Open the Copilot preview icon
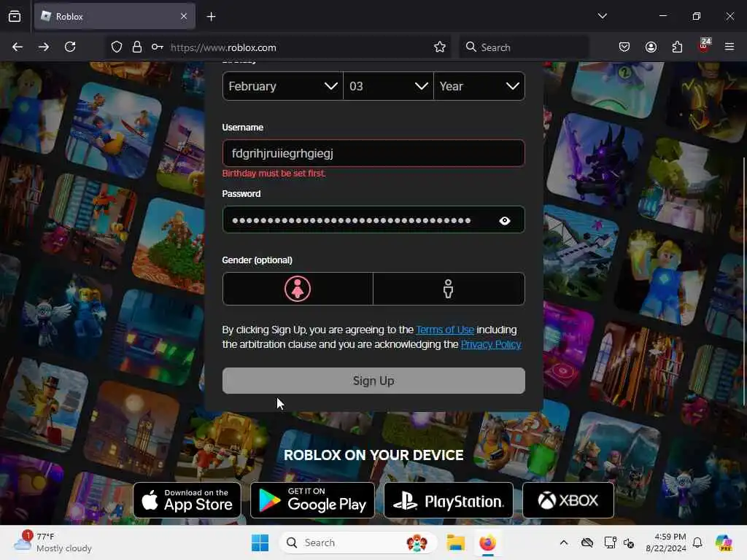Image resolution: width=747 pixels, height=560 pixels. 724,542
